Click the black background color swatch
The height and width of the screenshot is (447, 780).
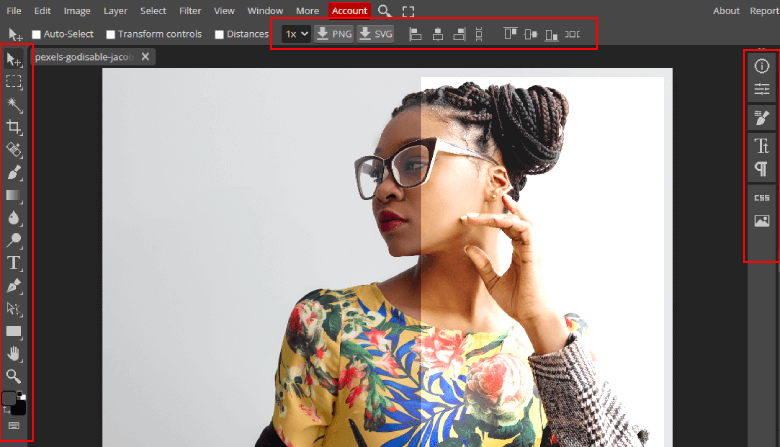point(19,408)
